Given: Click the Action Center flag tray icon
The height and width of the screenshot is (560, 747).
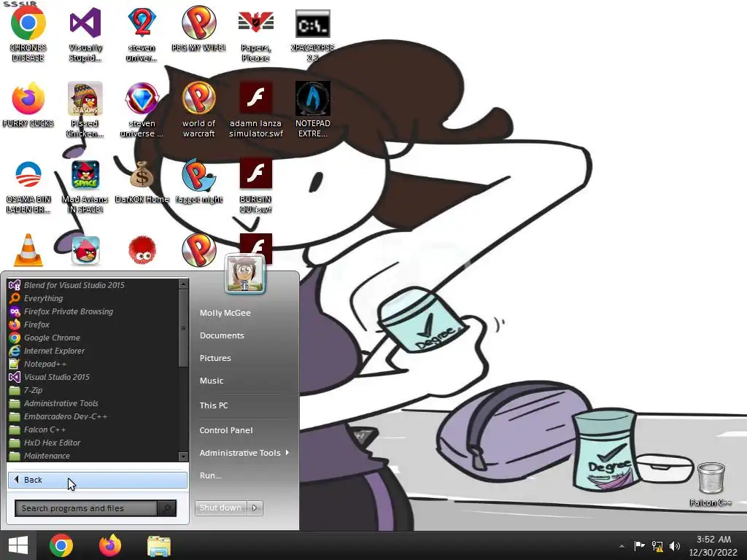Looking at the screenshot, I should [639, 545].
